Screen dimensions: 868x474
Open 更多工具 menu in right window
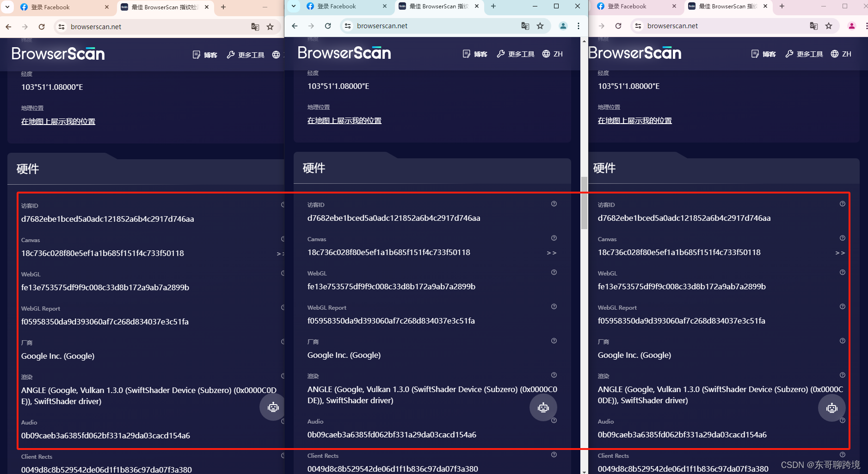pos(804,54)
